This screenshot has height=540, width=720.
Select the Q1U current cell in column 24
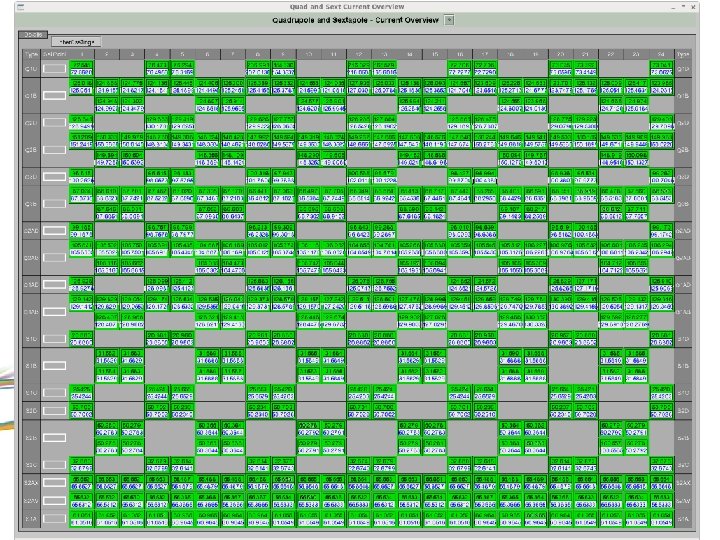point(662,68)
